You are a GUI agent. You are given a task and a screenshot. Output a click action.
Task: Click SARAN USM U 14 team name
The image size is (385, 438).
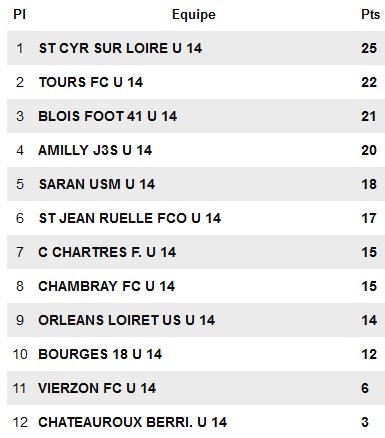97,184
